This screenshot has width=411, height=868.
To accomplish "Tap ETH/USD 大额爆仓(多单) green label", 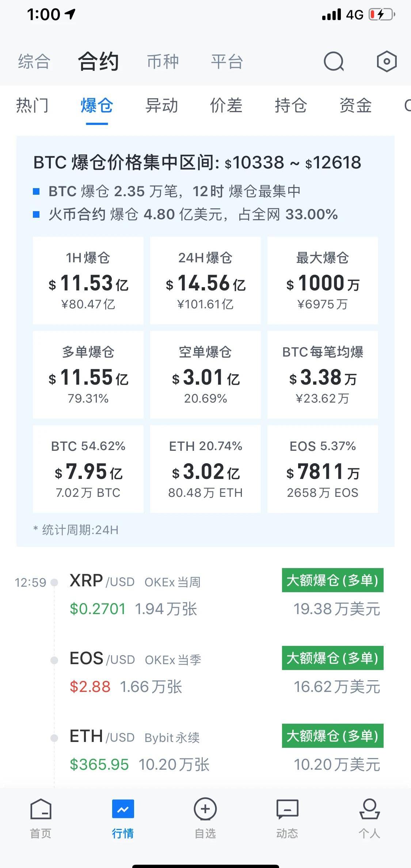I will [x=332, y=735].
